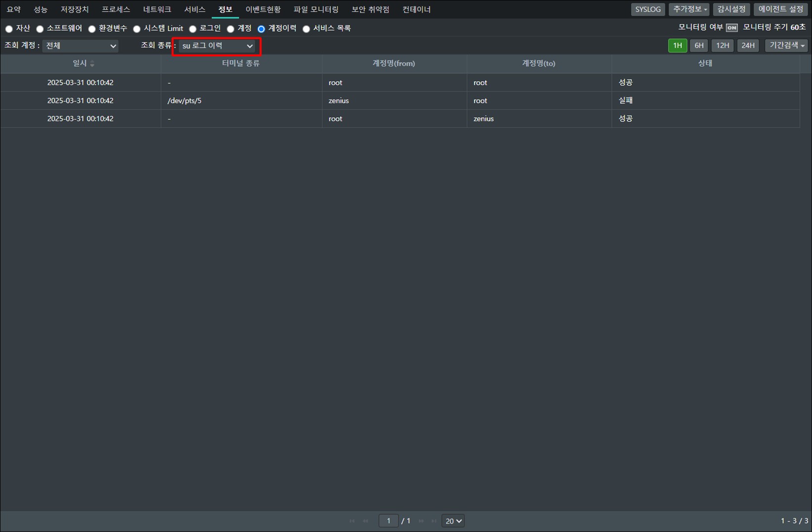
Task: Open the page size selector showing 20
Action: coord(453,521)
